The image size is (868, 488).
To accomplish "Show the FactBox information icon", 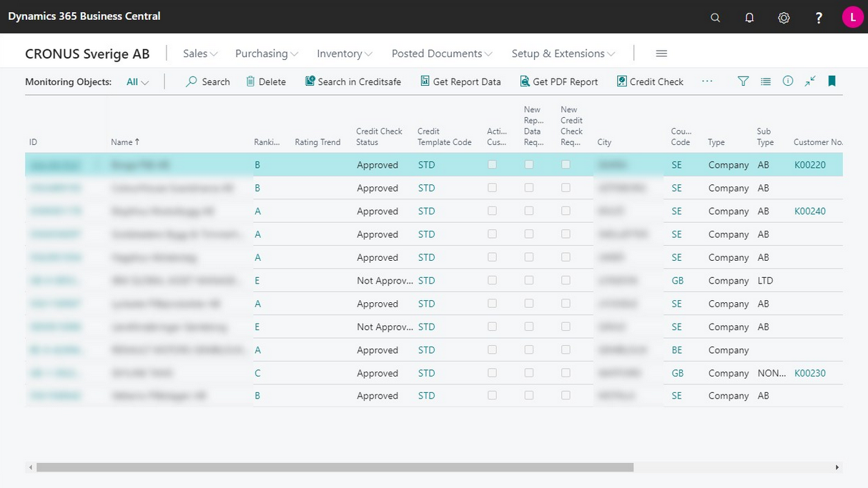I will coord(788,81).
